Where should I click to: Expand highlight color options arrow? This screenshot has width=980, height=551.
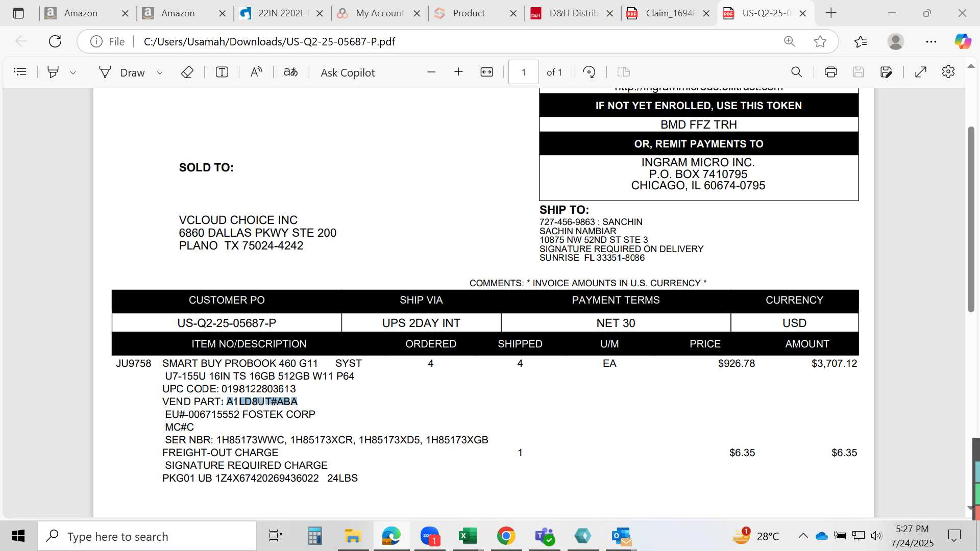[73, 72]
